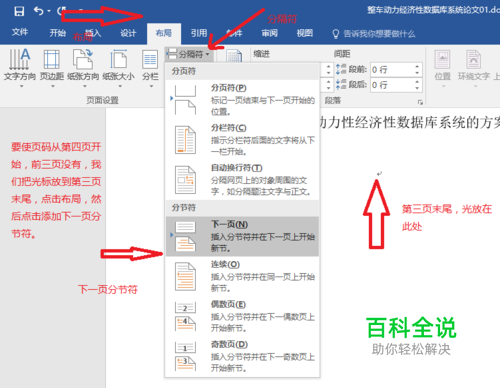Image resolution: width=500 pixels, height=388 pixels.
Task: Click the 页面设置 group label
Action: 102,100
